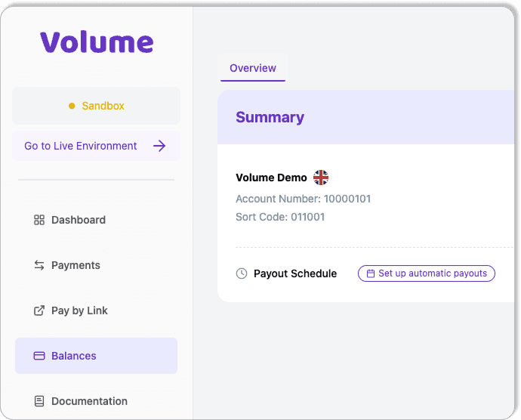This screenshot has height=420, width=521.
Task: Click the Pay by Link external icon
Action: coord(39,310)
